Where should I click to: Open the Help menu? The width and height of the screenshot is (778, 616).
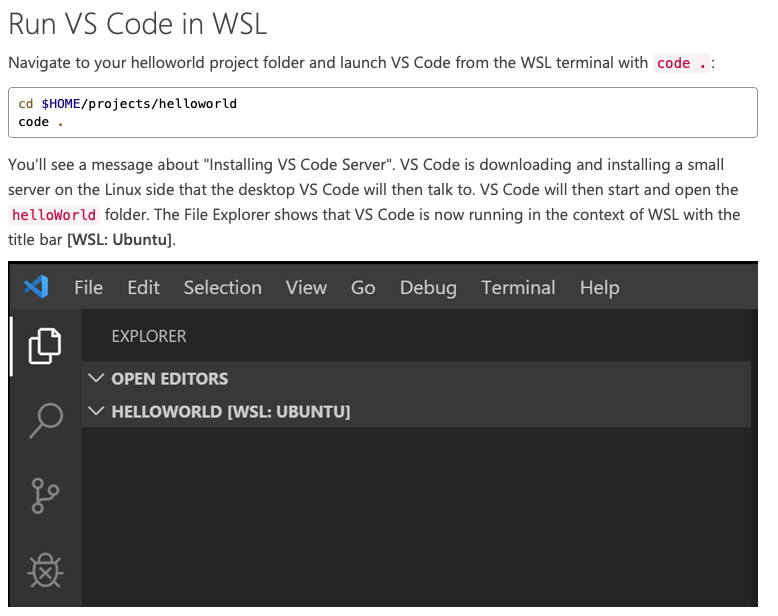(600, 288)
